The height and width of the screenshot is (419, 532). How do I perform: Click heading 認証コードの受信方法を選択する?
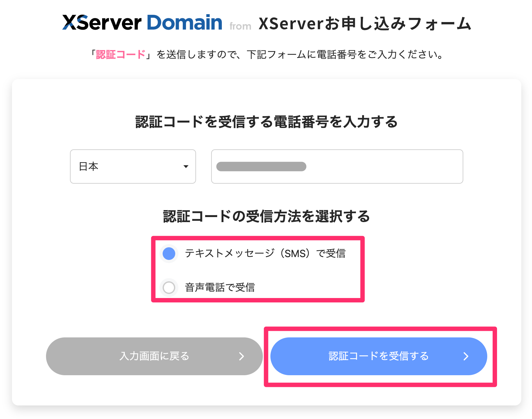pos(266,216)
